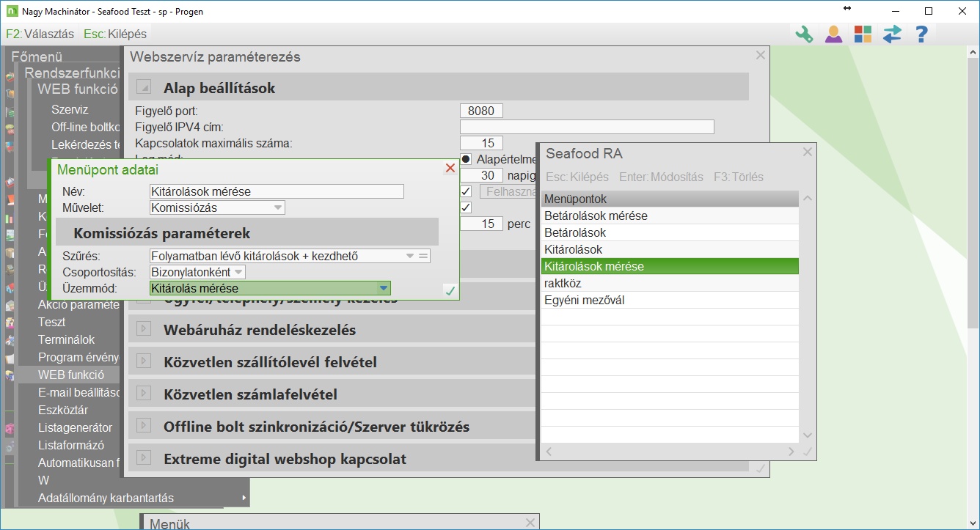Viewport: 980px width, 530px height.
Task: Select the raktköz row
Action: click(x=670, y=283)
